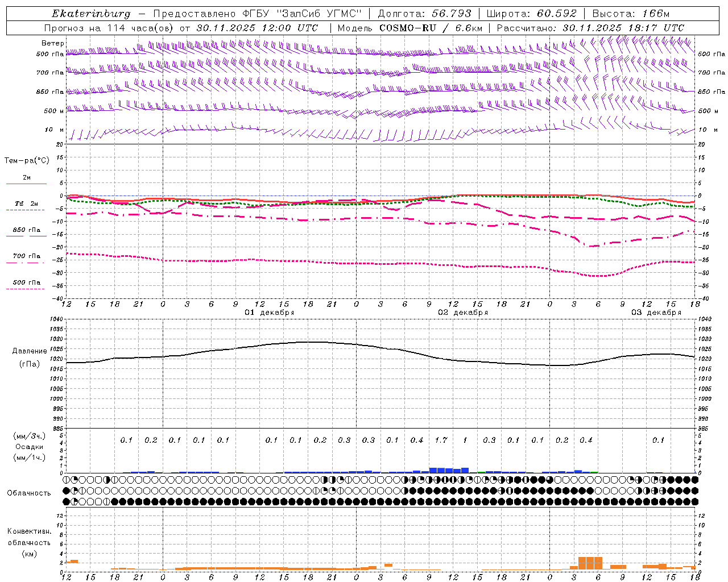This screenshot has height=582, width=728.
Task: Click the "Прогноз на 114 часа(ов)" header text
Action: click(x=110, y=28)
